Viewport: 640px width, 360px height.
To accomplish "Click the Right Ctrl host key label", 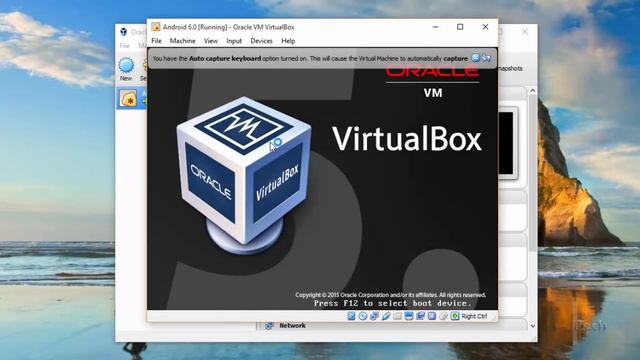I will (x=474, y=316).
